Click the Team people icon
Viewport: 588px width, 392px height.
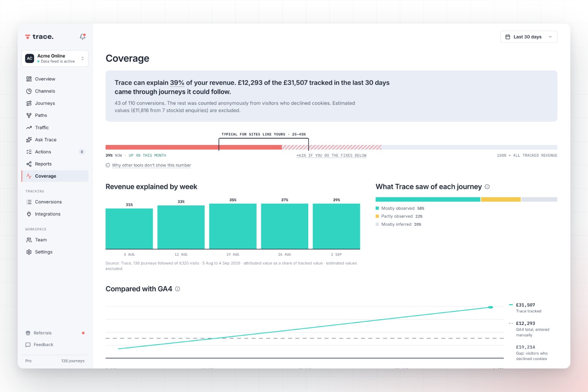(29, 240)
